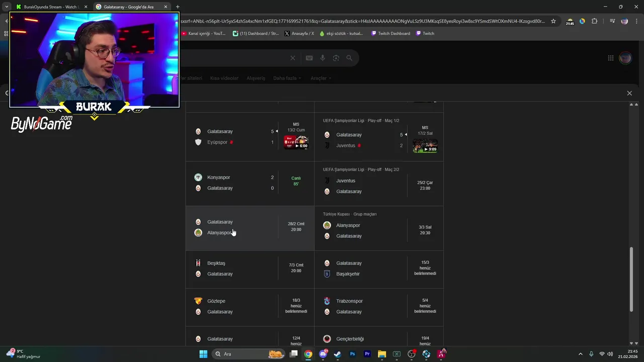Open Göztepe vs Galatasaray 18/3 match

pyautogui.click(x=250, y=307)
